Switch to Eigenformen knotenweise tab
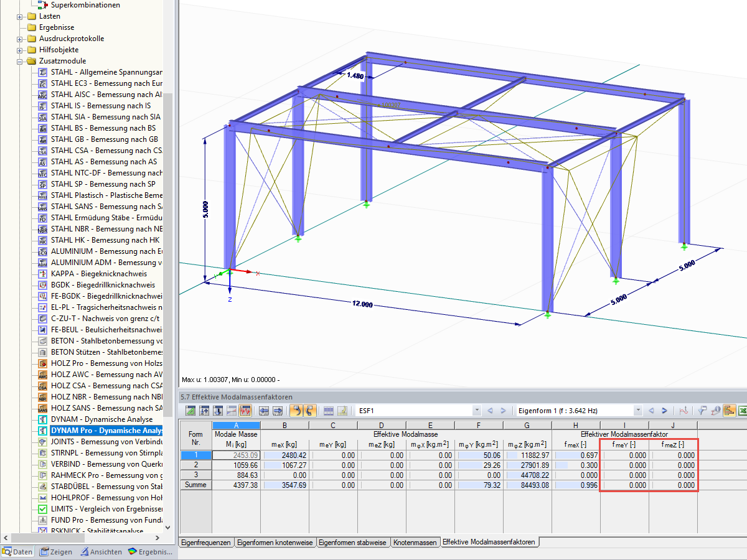Image resolution: width=747 pixels, height=560 pixels. [276, 542]
